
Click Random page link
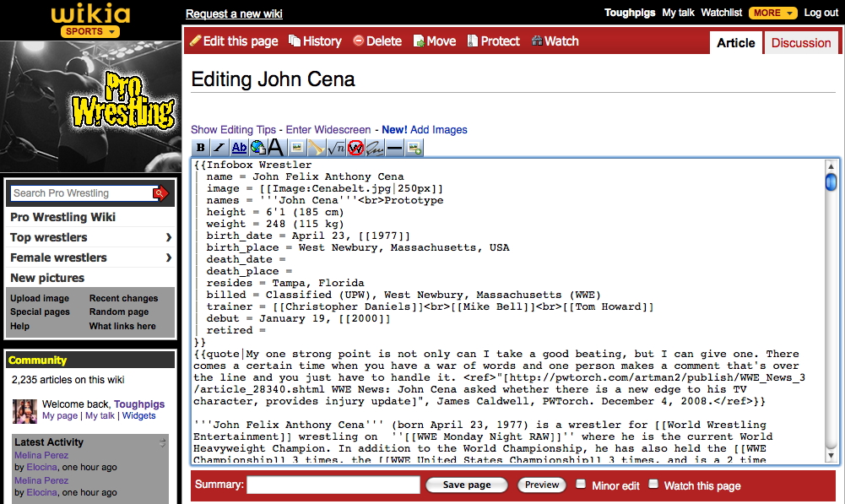click(118, 312)
